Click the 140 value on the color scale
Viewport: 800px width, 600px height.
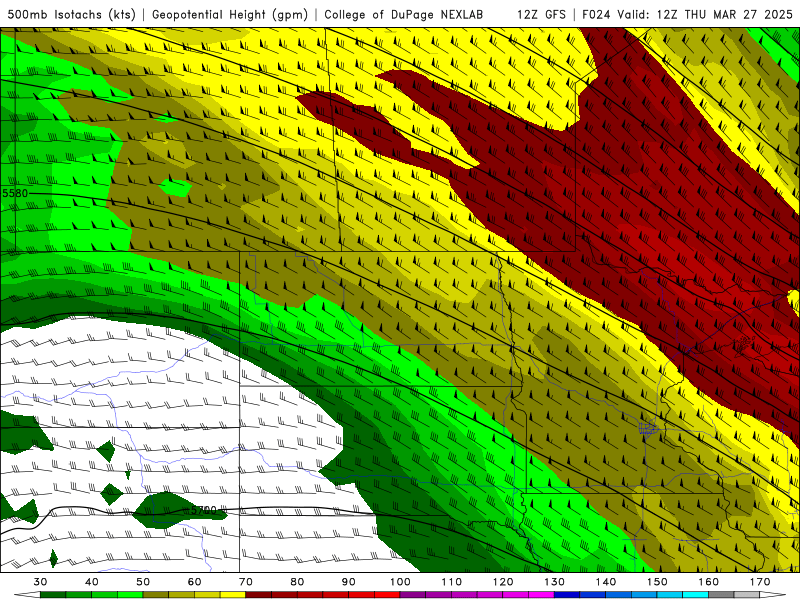(x=606, y=582)
